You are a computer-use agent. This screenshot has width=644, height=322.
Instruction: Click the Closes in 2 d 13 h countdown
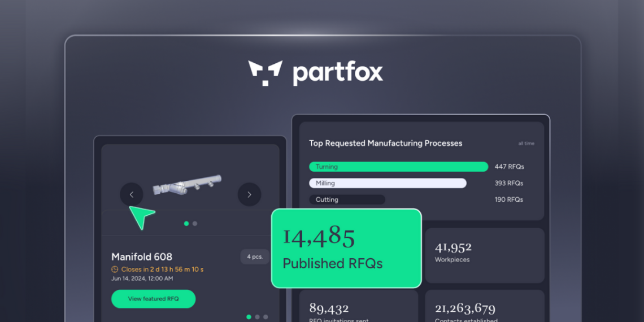(162, 269)
